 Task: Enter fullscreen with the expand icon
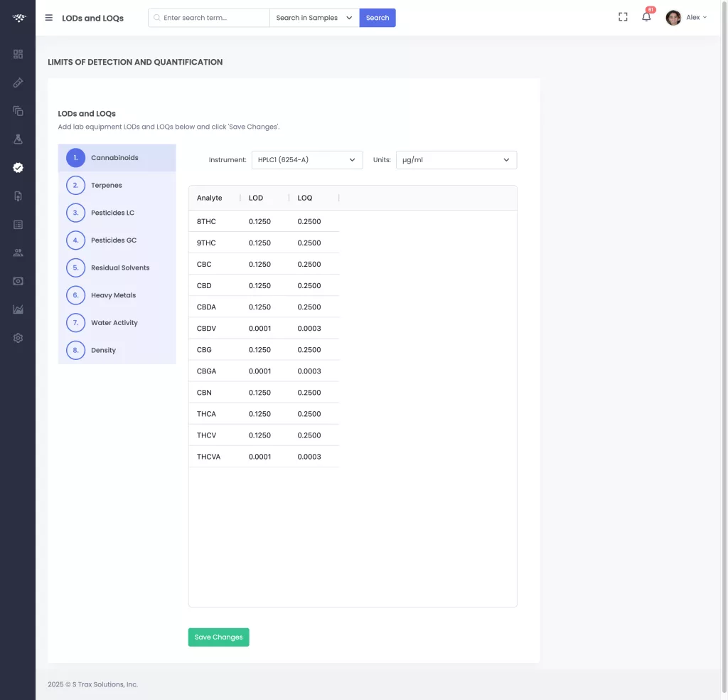(x=623, y=17)
